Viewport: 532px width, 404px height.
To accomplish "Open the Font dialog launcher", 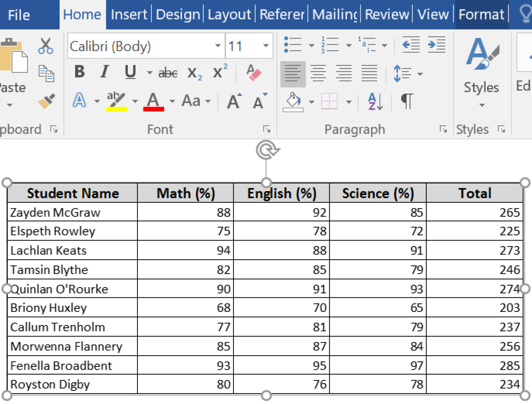I will (267, 129).
